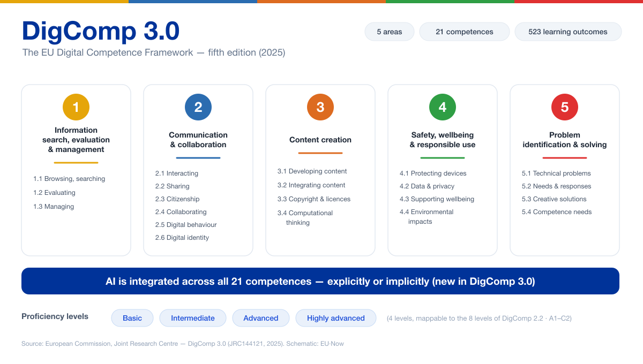Select '4.4 Environmental impacts' item
This screenshot has width=643, height=364.
coord(427,217)
